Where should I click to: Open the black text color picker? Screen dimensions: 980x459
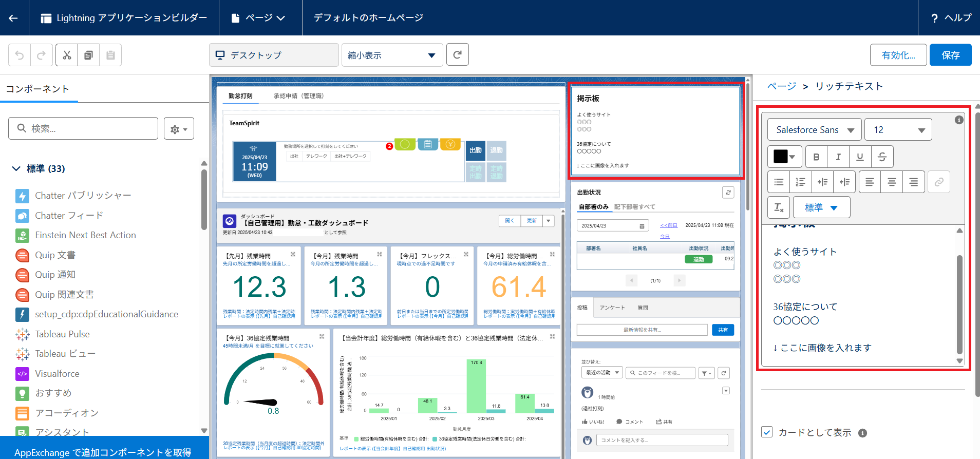pyautogui.click(x=784, y=157)
